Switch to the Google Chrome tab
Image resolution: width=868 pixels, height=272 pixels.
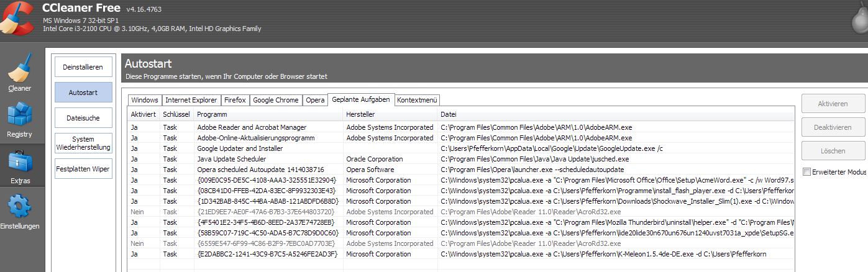coord(276,100)
